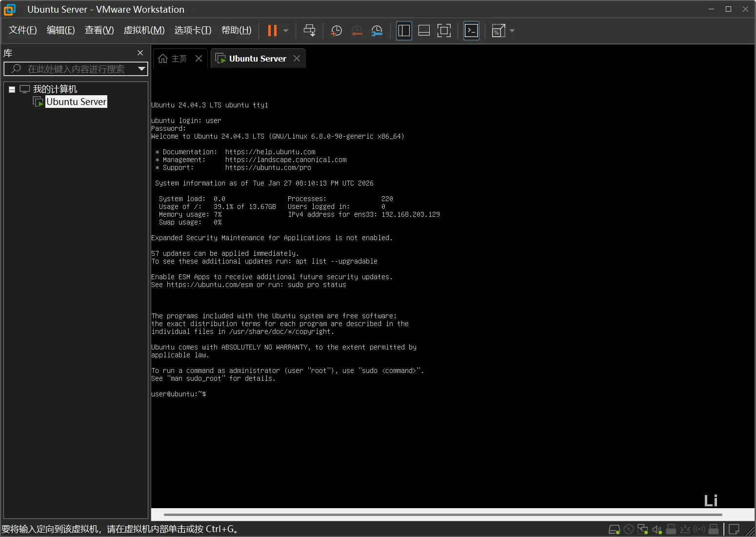Collapse the 我的计算机 tree node
The width and height of the screenshot is (756, 537).
(12, 89)
